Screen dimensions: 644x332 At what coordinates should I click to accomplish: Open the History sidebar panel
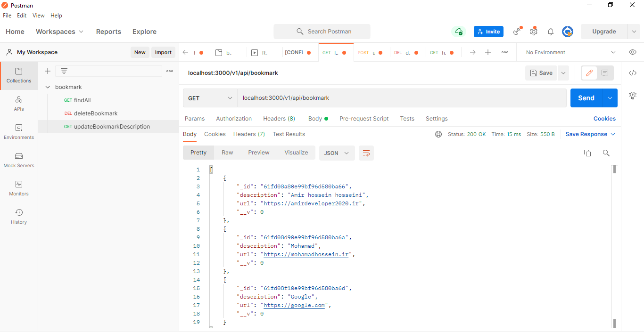tap(19, 217)
